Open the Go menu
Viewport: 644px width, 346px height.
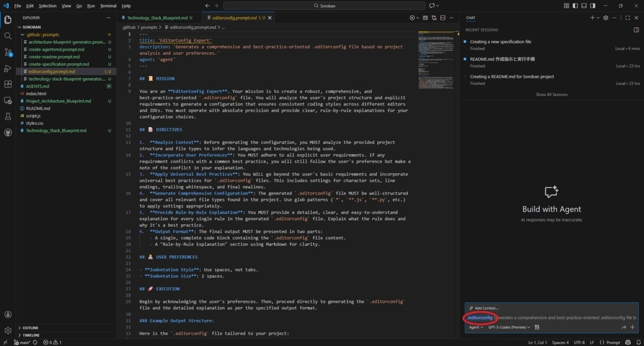(79, 6)
